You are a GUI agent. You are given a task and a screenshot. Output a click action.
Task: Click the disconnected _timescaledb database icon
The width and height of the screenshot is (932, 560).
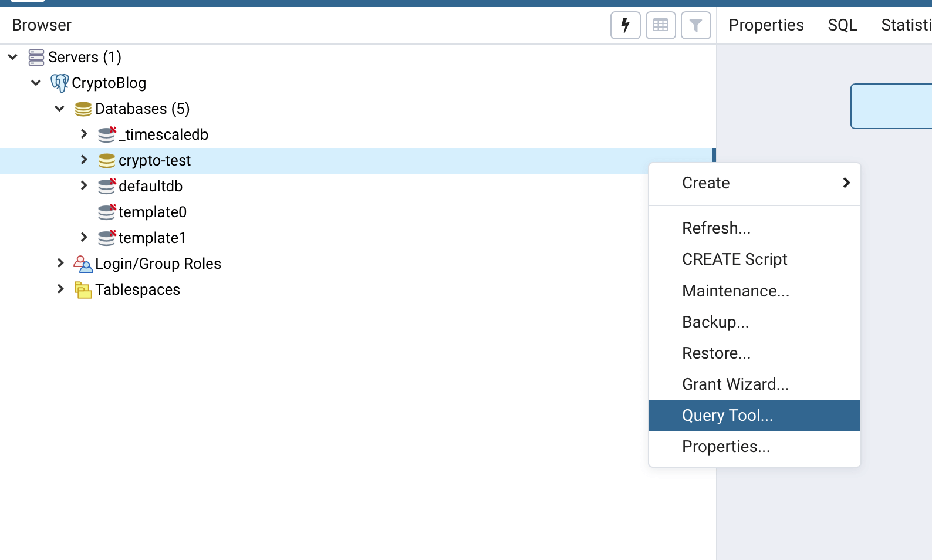click(x=107, y=134)
